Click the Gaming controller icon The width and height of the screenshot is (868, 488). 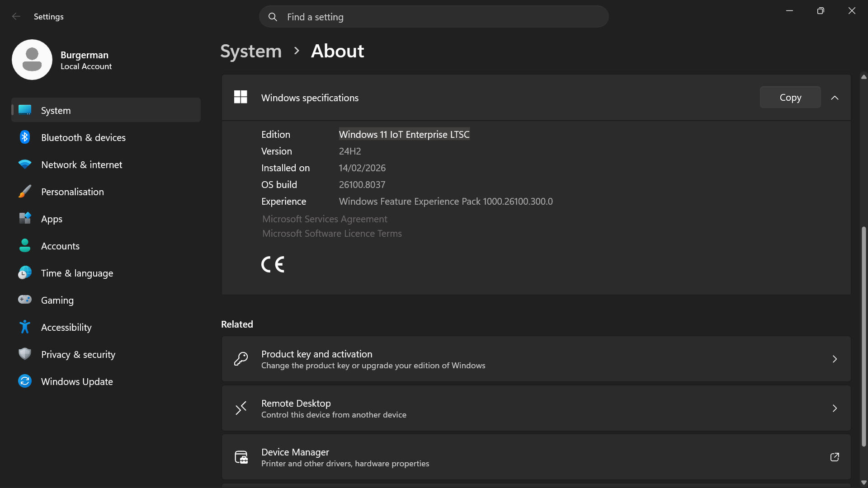[x=25, y=300]
